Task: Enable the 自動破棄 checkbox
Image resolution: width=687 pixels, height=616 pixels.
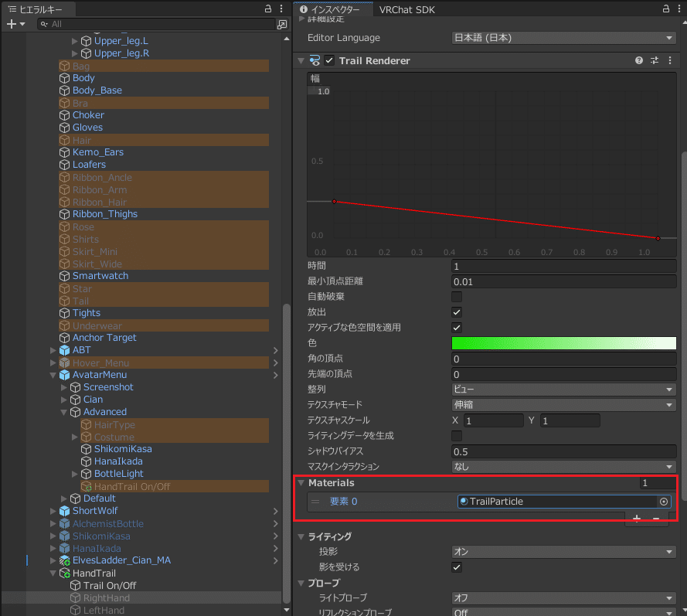Action: (457, 297)
